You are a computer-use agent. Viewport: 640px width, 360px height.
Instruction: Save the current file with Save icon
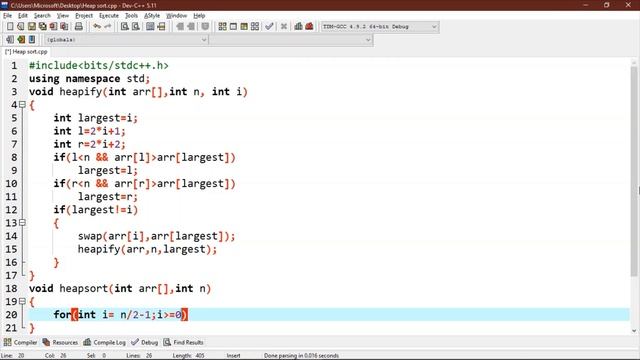click(32, 27)
